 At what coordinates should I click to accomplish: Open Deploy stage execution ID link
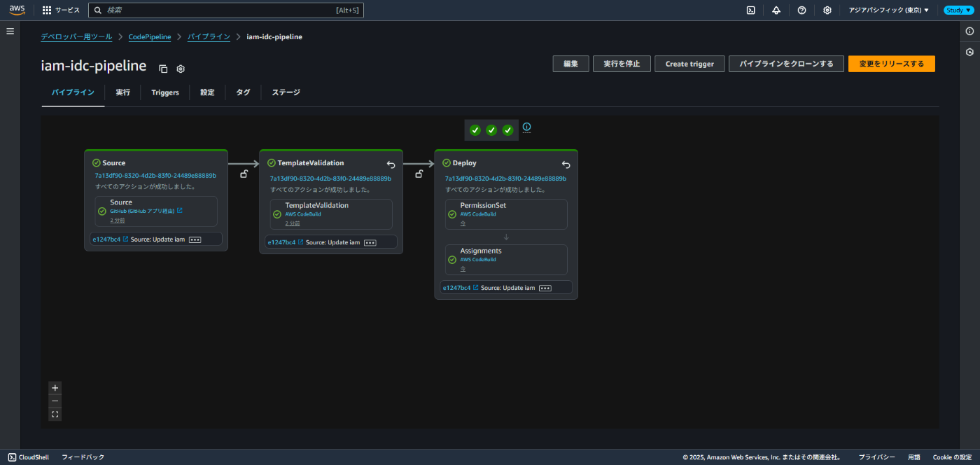point(505,179)
